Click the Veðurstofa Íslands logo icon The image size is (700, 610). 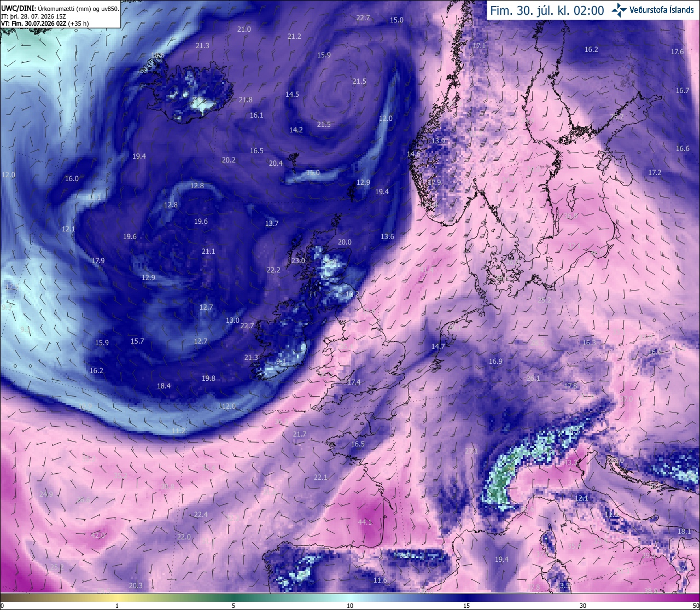(619, 10)
